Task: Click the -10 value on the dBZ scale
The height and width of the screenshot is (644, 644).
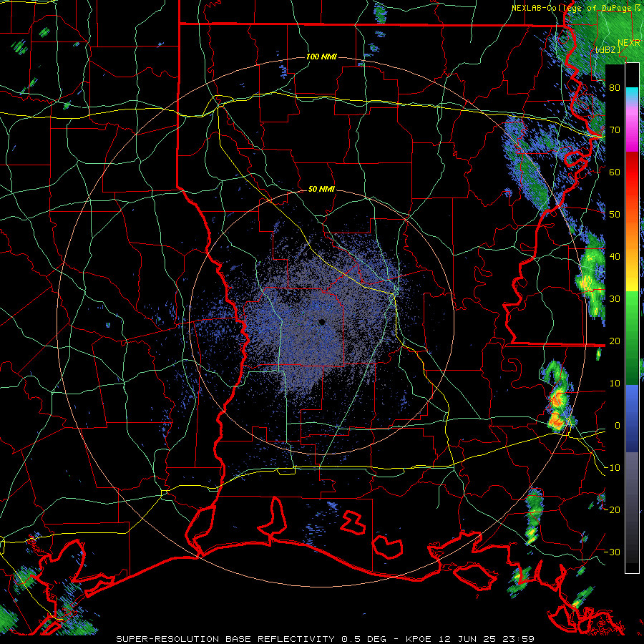Action: [x=612, y=468]
